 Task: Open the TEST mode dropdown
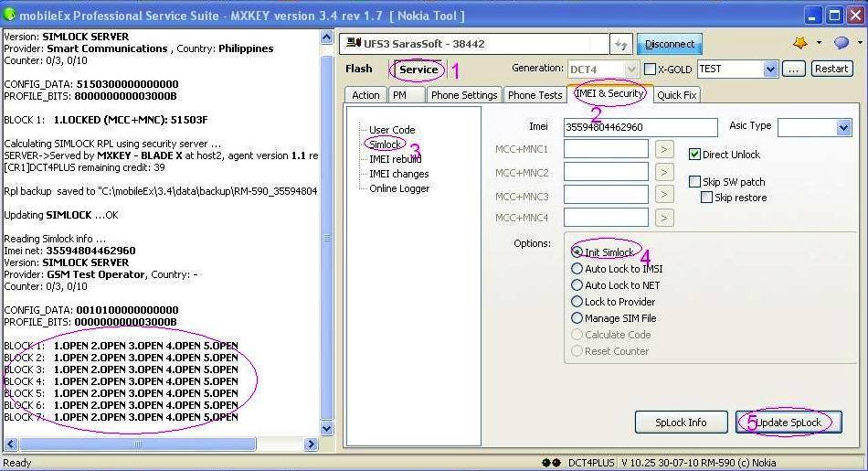click(x=770, y=70)
